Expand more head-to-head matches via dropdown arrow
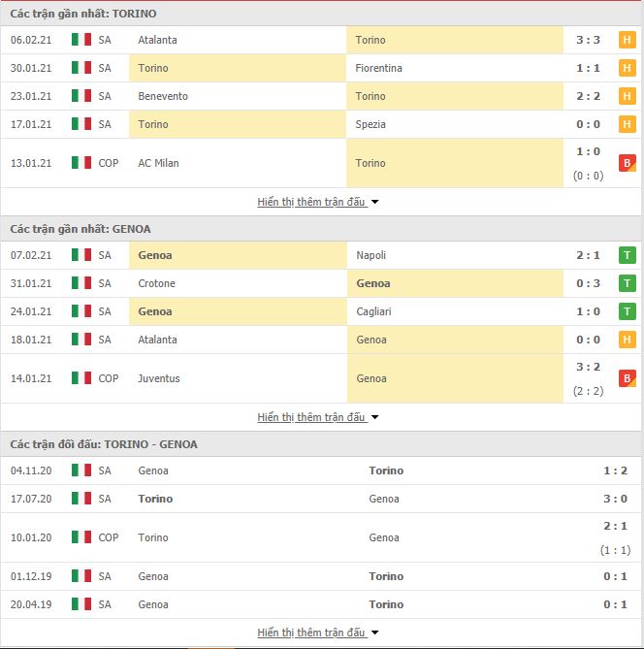This screenshot has width=644, height=649. 375,633
